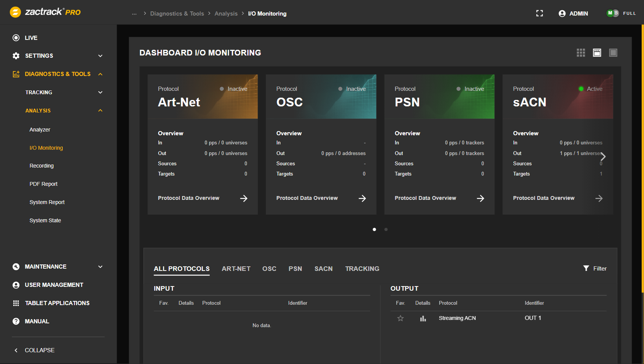The width and height of the screenshot is (644, 364).
Task: Favorite the Streaming ACN output star
Action: point(400,318)
